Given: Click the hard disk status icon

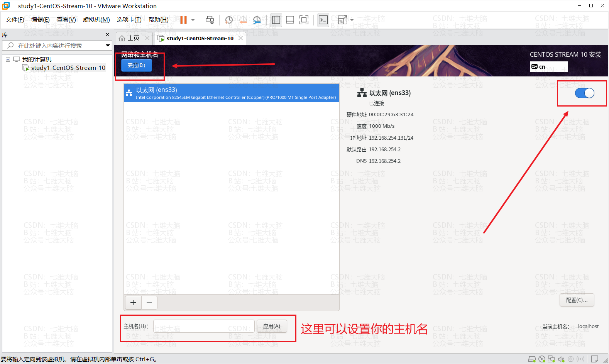Looking at the screenshot, I should [532, 359].
